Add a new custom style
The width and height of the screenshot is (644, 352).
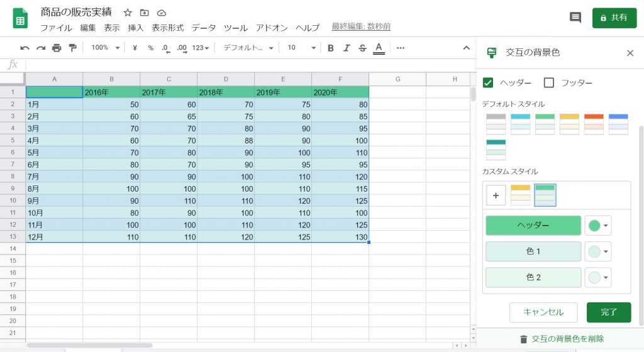496,195
